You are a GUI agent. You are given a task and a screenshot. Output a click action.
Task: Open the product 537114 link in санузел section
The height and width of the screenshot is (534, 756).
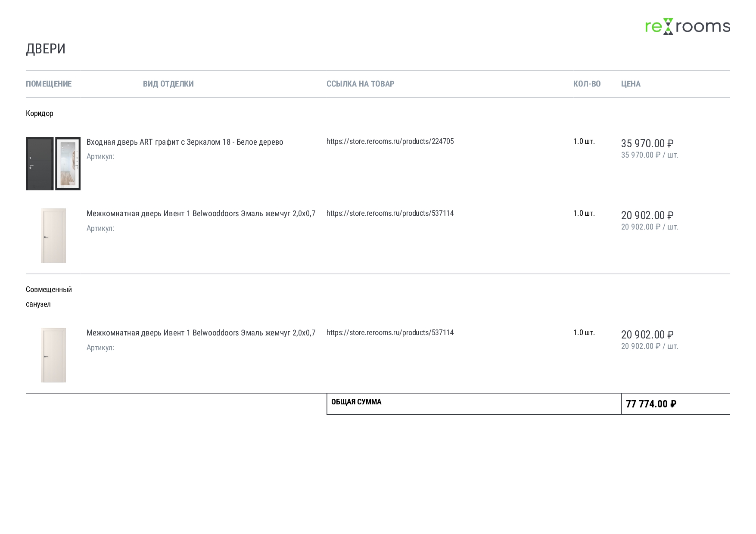(x=390, y=332)
